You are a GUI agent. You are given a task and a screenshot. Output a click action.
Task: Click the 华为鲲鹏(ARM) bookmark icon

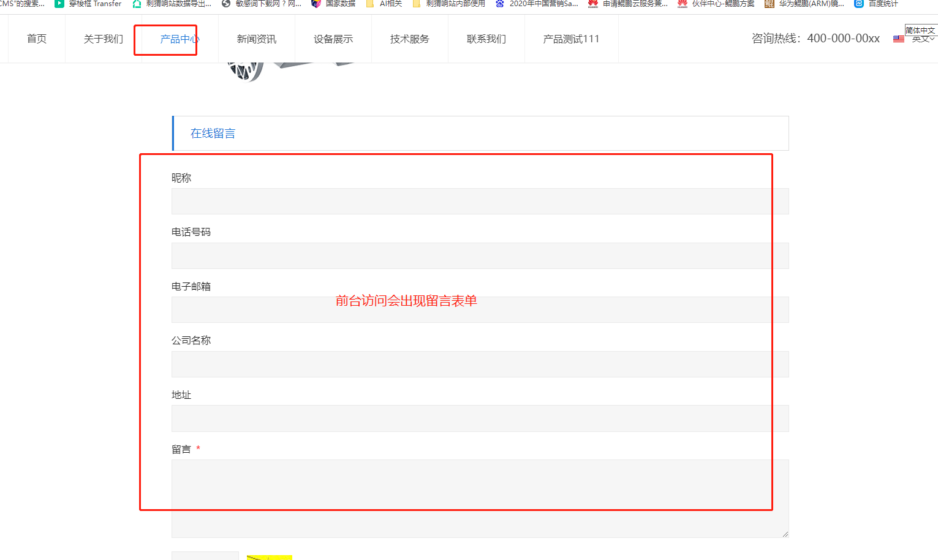click(770, 4)
